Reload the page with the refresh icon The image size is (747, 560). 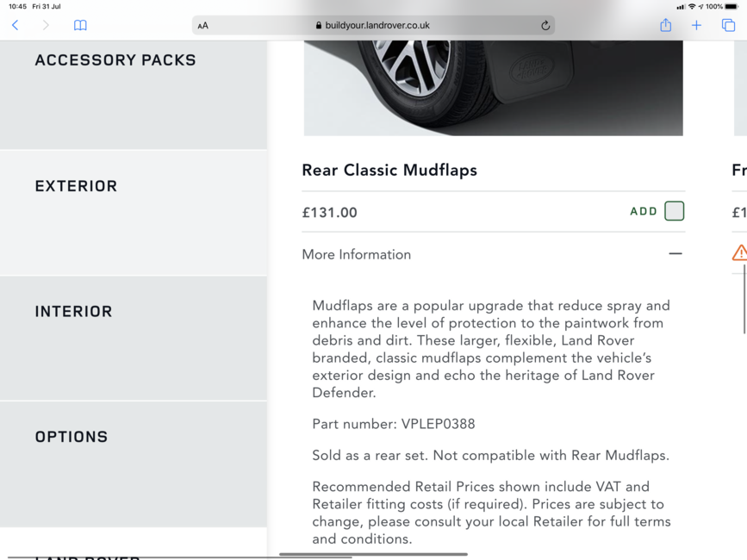pyautogui.click(x=545, y=26)
